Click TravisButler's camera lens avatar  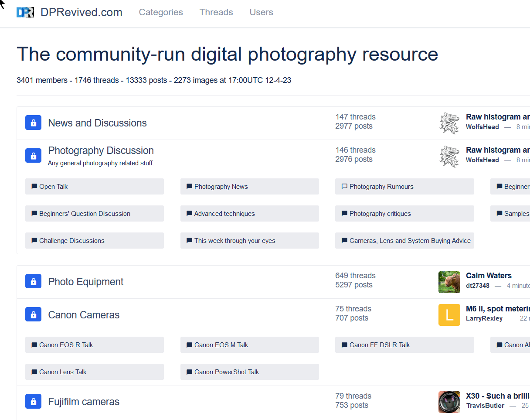pos(449,402)
